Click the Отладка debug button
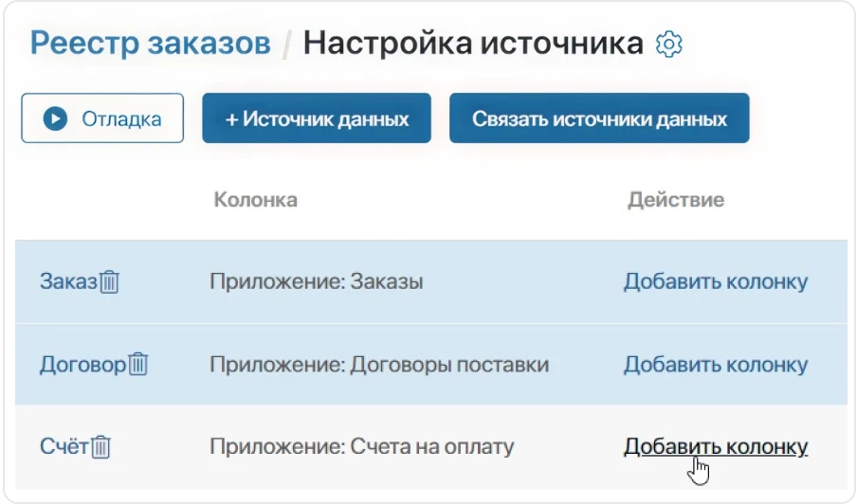This screenshot has height=504, width=857. [x=102, y=118]
